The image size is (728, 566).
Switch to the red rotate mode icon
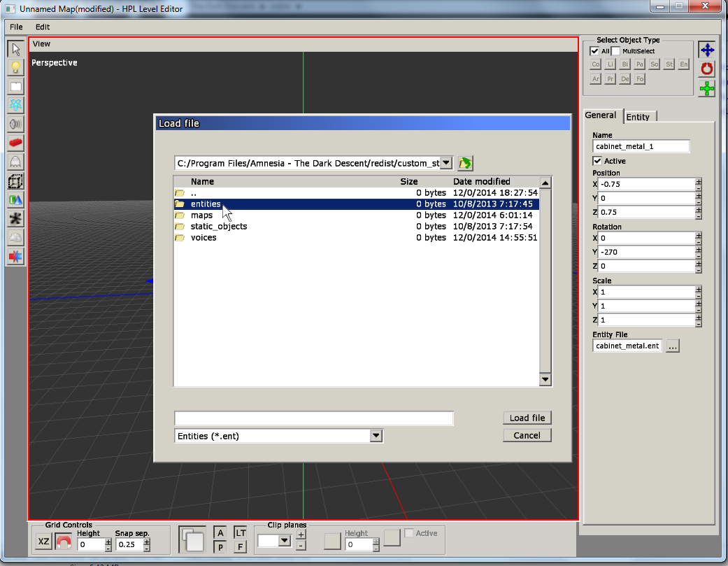707,69
